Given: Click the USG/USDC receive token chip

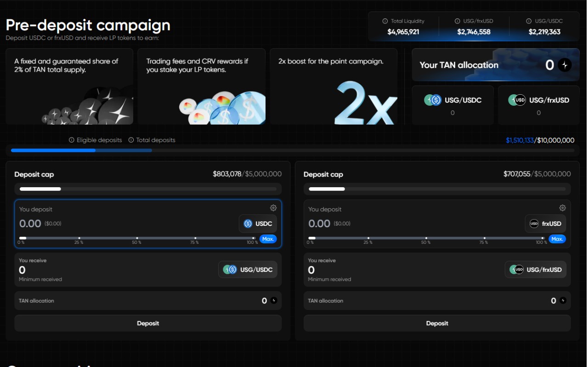Looking at the screenshot, I should click(x=248, y=270).
